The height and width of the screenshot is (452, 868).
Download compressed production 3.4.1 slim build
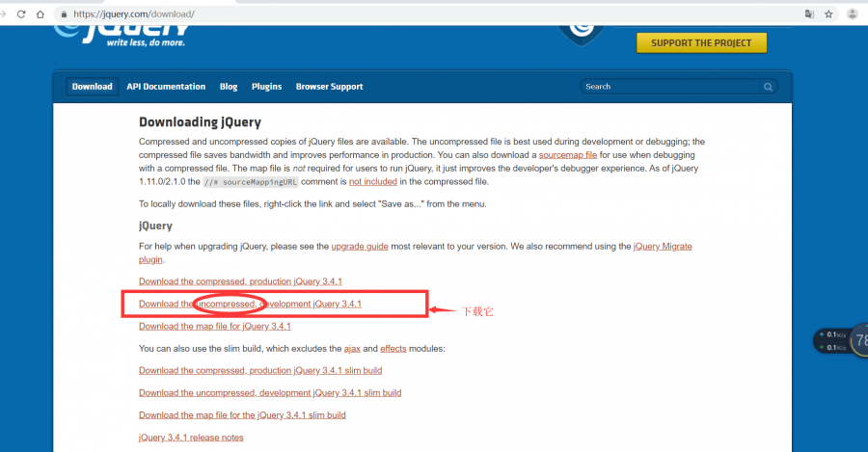point(260,371)
